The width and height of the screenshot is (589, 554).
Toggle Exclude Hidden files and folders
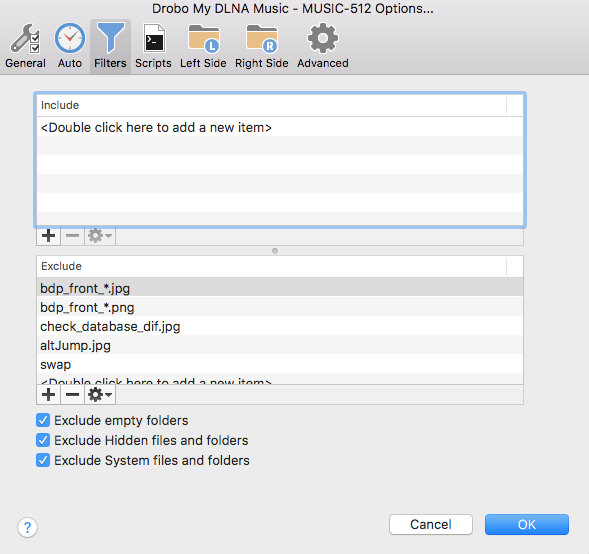[43, 440]
